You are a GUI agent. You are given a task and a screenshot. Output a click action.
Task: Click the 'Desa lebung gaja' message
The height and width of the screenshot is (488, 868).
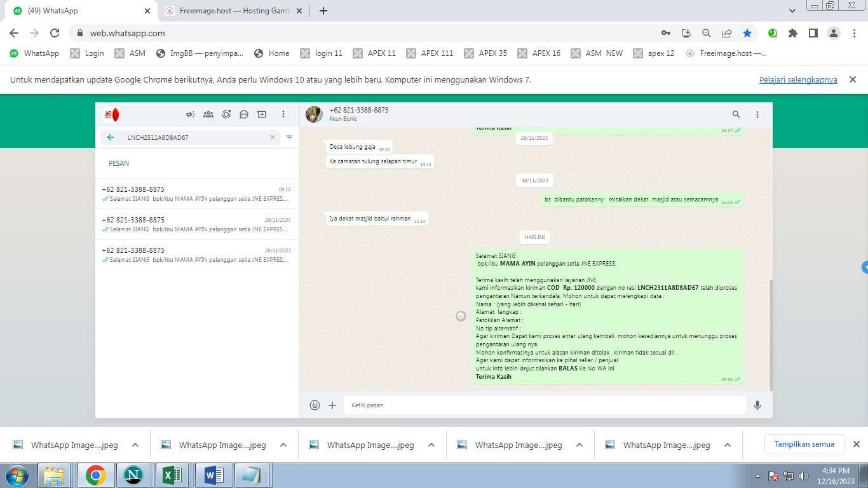(x=359, y=147)
